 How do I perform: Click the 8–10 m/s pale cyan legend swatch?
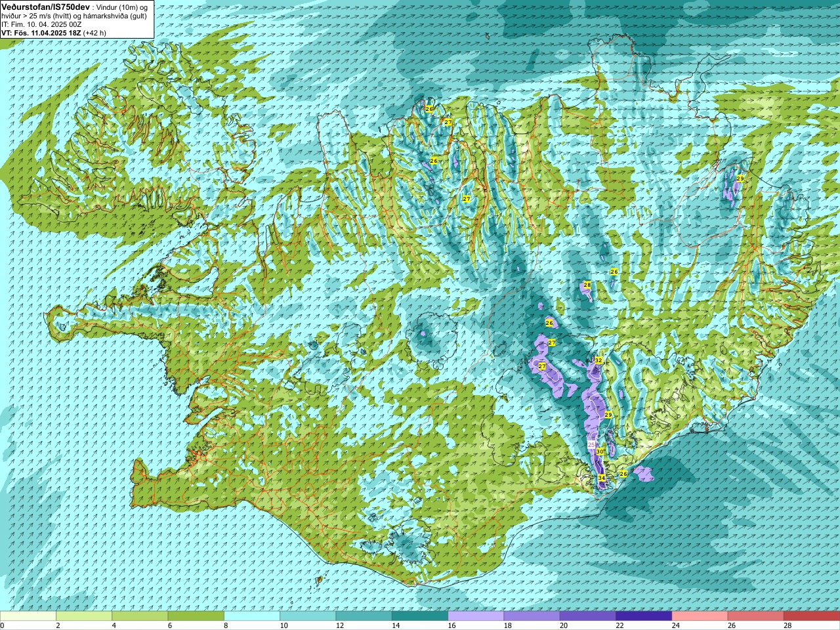(x=252, y=616)
